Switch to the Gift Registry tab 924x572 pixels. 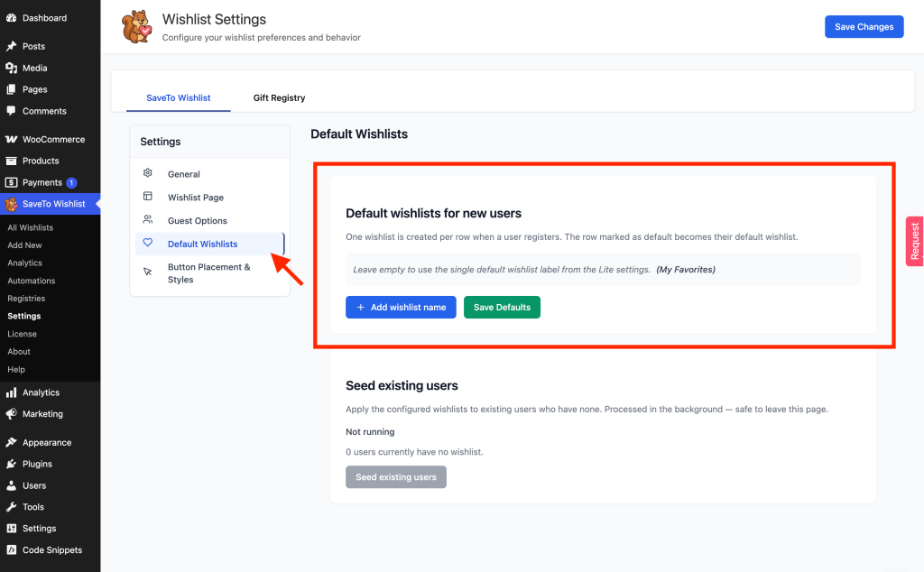(280, 97)
